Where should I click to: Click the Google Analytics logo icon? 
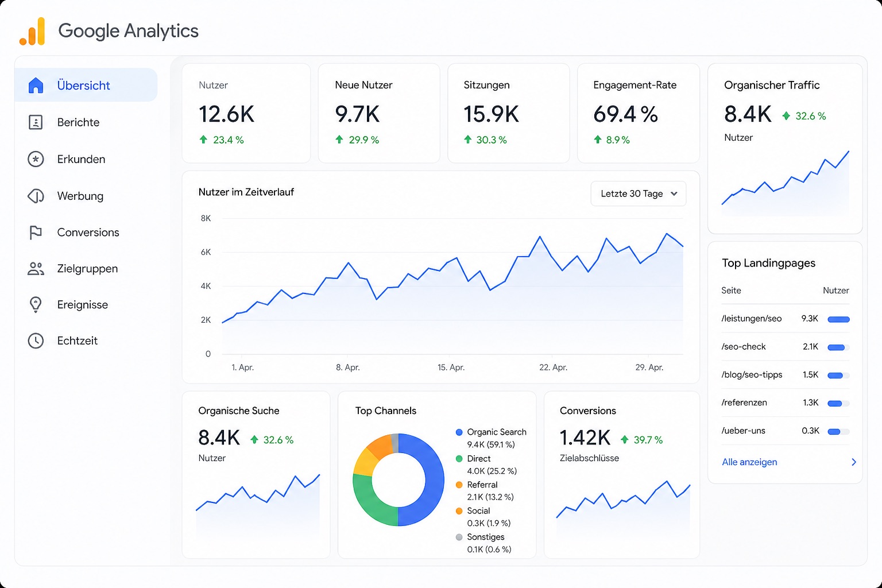click(x=32, y=31)
